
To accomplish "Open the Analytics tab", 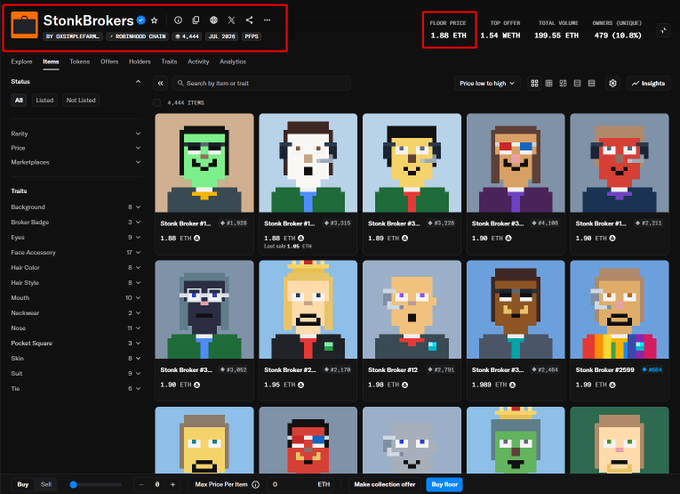I will point(232,62).
